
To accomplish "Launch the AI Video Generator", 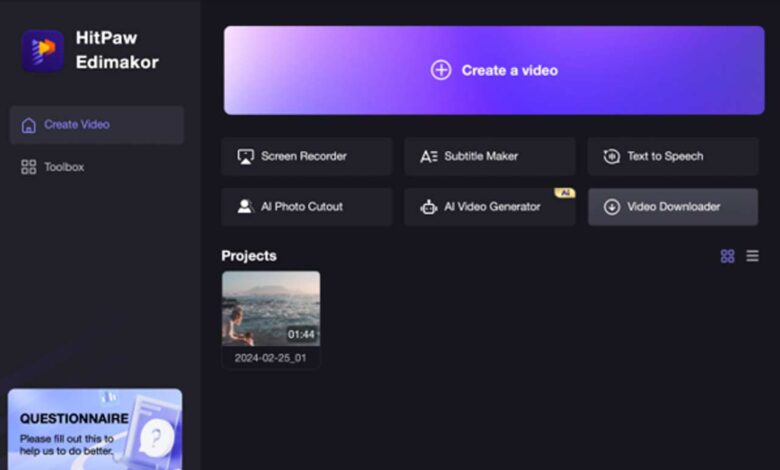I will [489, 207].
